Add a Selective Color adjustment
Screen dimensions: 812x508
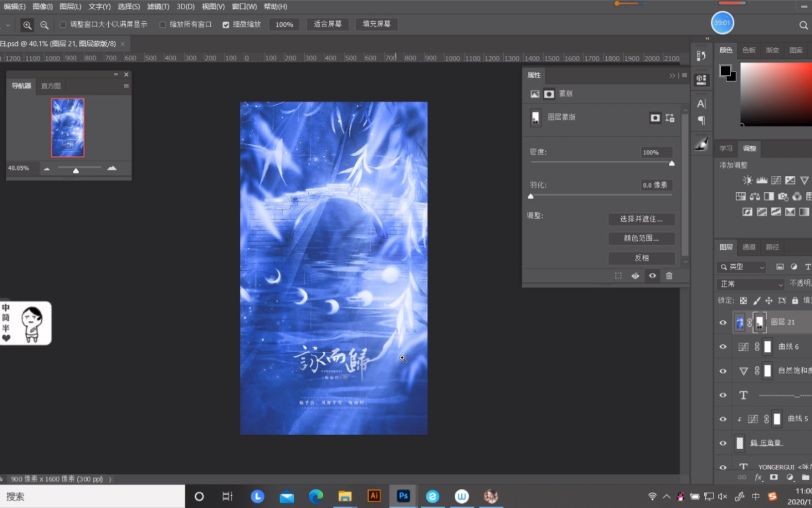tap(790, 211)
